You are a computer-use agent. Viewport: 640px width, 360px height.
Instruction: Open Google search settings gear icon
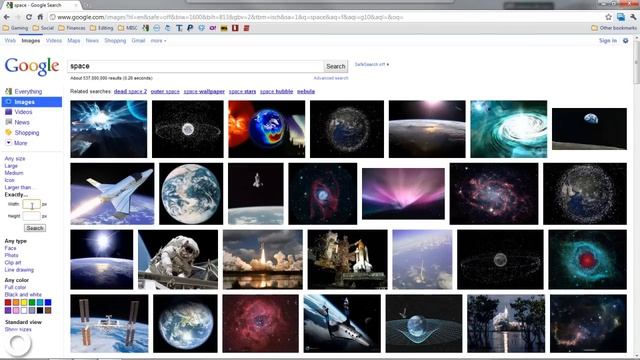625,40
